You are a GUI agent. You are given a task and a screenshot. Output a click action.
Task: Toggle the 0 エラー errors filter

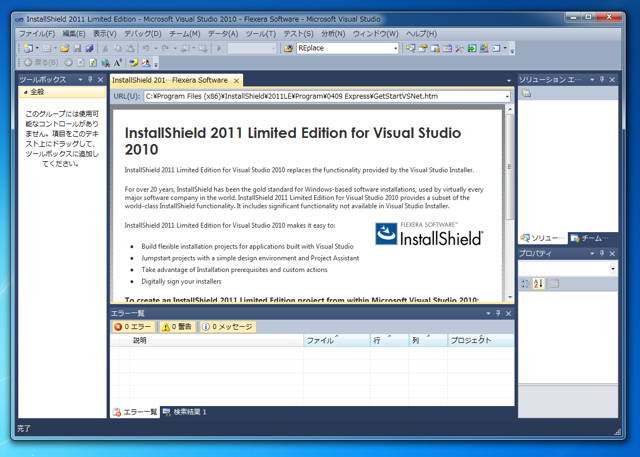[133, 326]
